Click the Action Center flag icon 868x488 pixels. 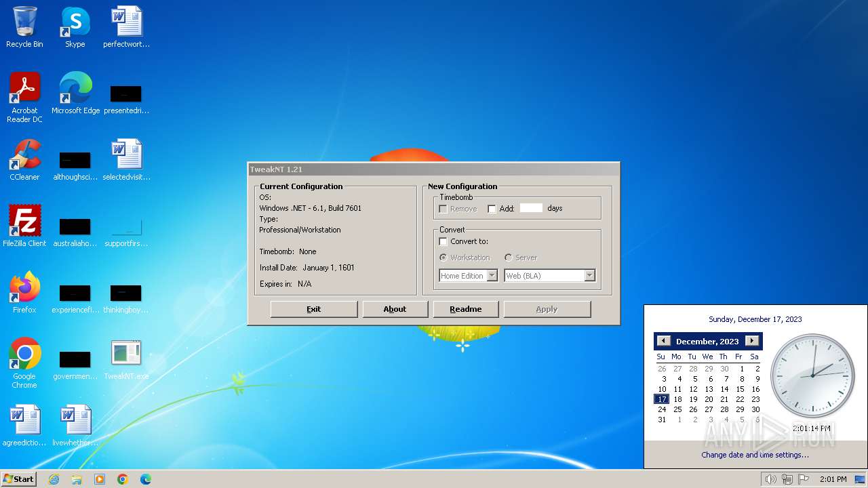[804, 479]
